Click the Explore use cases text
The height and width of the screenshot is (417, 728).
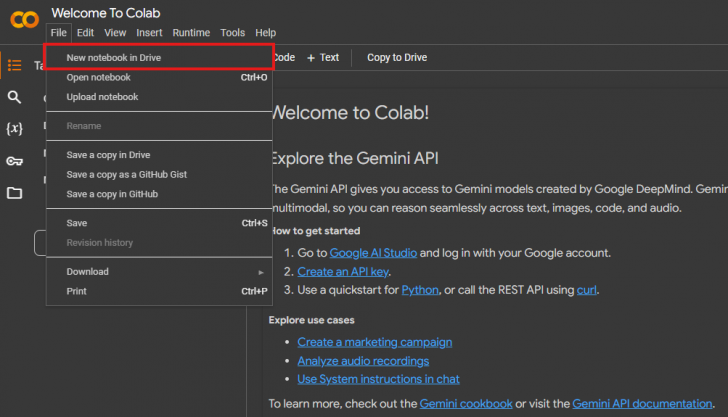[312, 320]
